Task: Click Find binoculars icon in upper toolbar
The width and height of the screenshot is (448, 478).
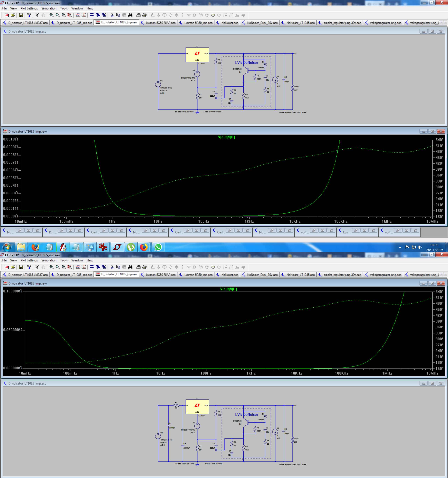Action: (130, 15)
